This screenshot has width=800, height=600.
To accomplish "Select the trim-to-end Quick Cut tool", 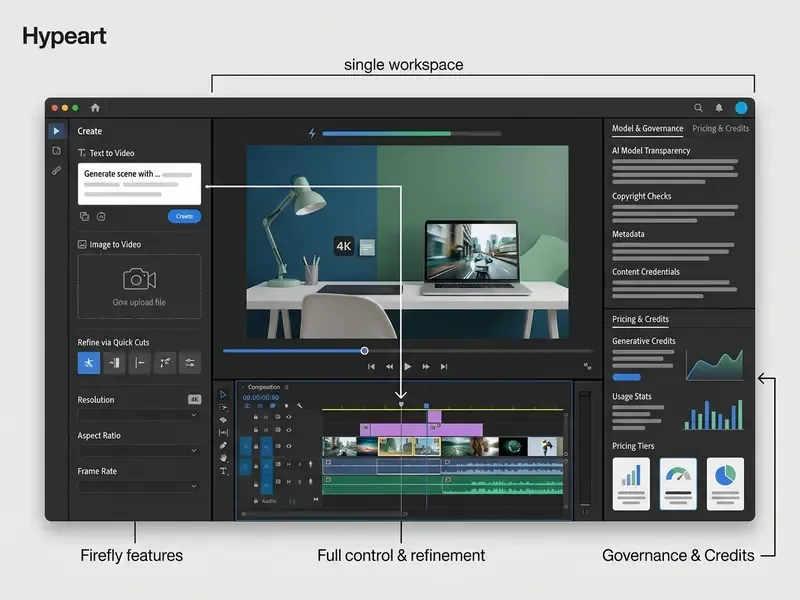I will [x=114, y=363].
